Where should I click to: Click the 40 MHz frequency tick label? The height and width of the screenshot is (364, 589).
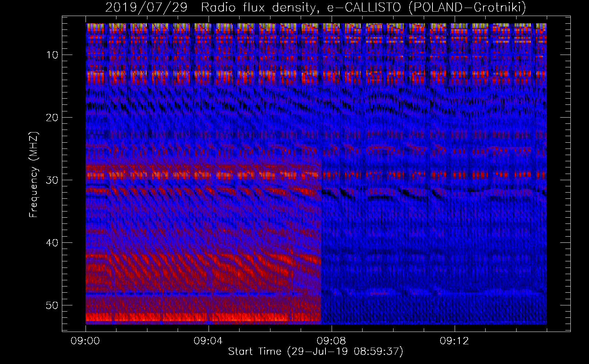coord(52,243)
